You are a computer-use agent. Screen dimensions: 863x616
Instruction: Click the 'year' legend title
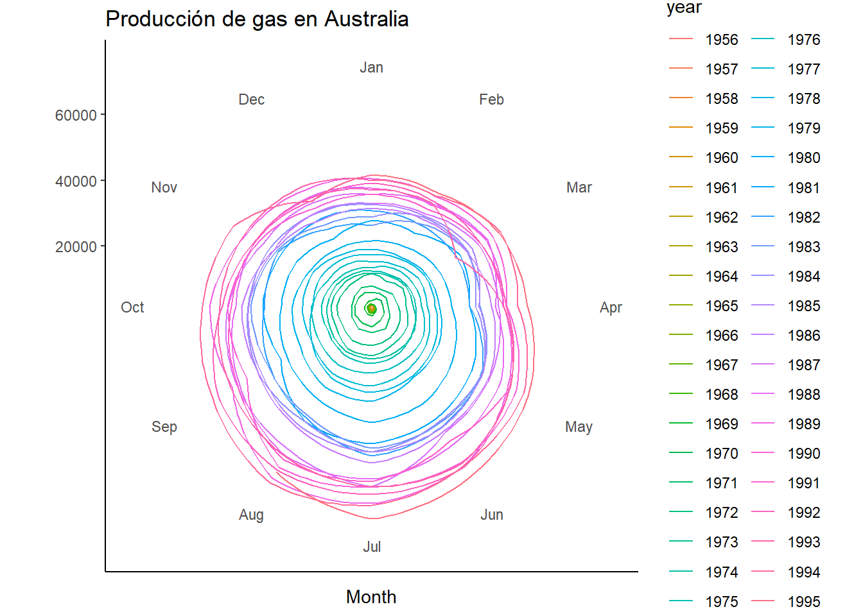click(x=684, y=8)
